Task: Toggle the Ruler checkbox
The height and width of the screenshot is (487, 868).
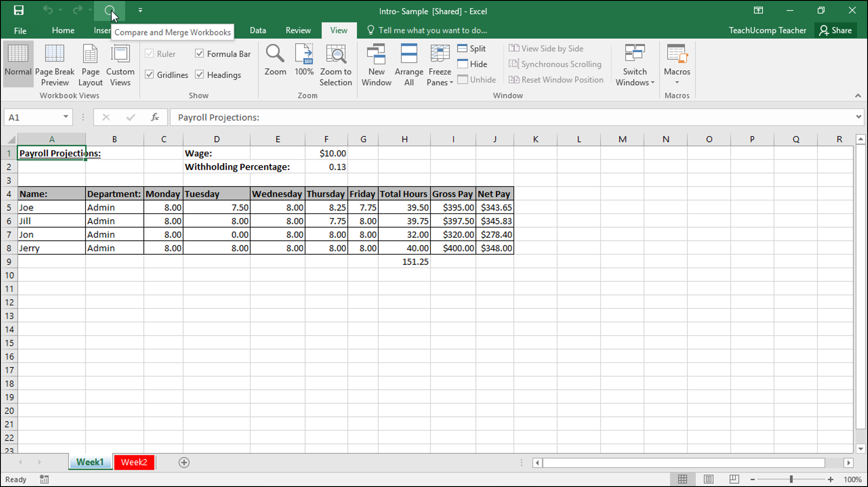Action: coord(150,54)
